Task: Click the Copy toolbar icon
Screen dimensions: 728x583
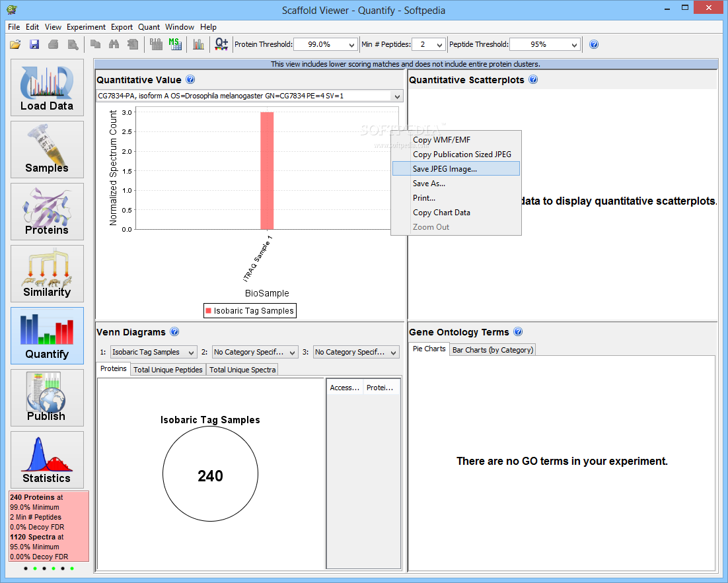Action: tap(95, 44)
